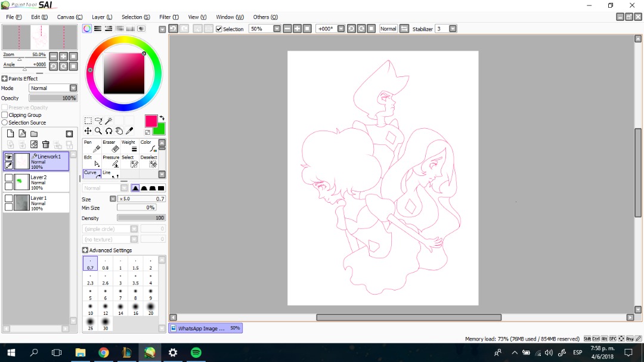644x362 pixels.
Task: Pick the 30 brush size preset
Action: coord(105,324)
